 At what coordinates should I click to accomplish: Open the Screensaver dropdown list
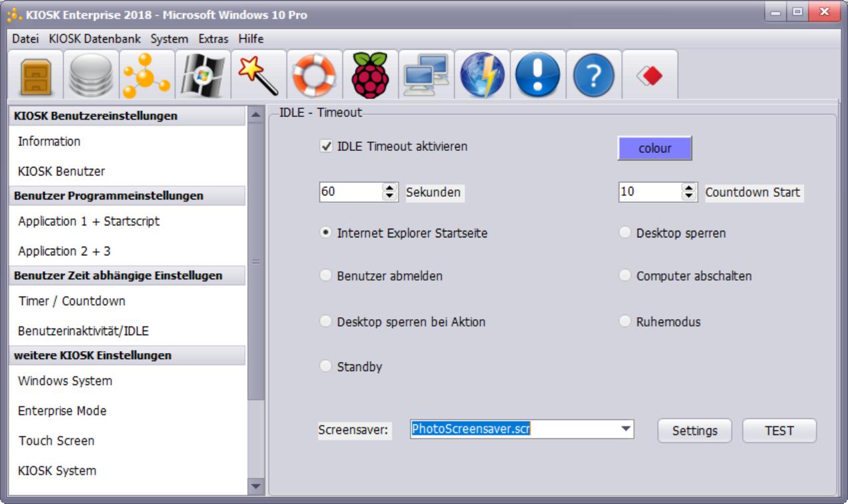tap(625, 430)
